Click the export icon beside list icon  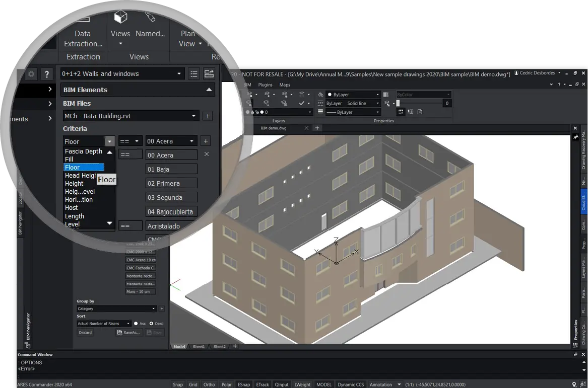pyautogui.click(x=209, y=74)
